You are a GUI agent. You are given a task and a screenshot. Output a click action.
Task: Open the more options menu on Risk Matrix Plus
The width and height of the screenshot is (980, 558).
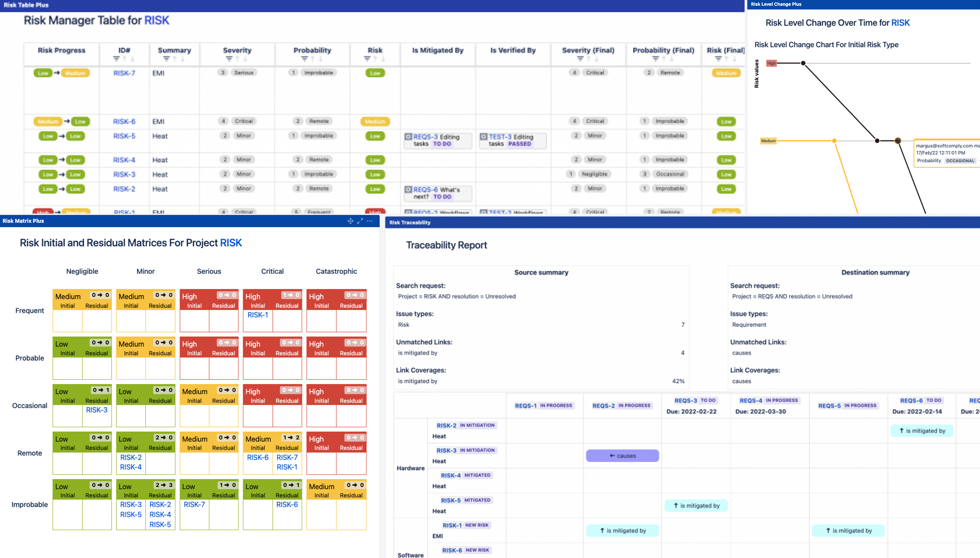[x=370, y=221]
